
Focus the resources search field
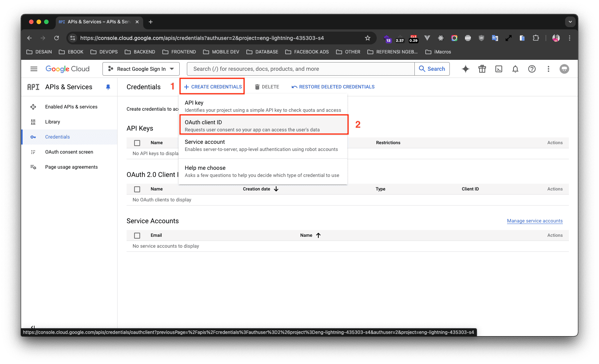(301, 69)
